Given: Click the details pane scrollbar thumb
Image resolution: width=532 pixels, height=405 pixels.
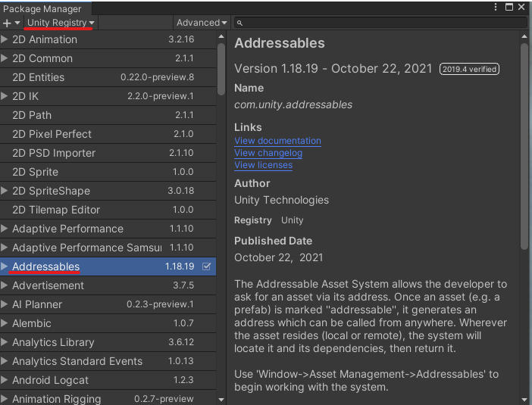Looking at the screenshot, I should tap(524, 146).
